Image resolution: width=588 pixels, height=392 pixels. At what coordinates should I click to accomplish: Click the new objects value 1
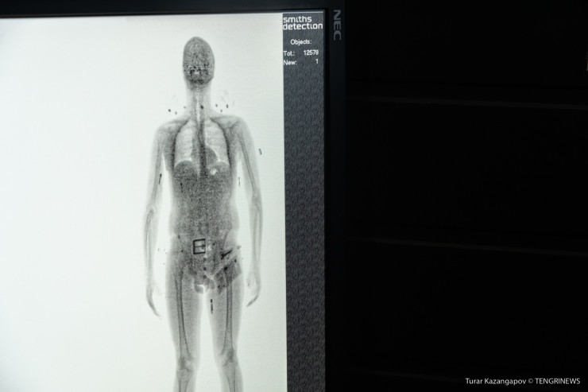click(x=316, y=61)
